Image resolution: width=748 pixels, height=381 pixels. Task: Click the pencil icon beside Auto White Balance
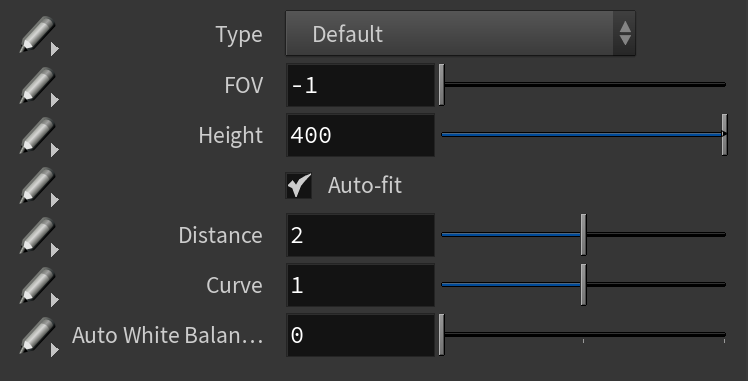pyautogui.click(x=39, y=336)
